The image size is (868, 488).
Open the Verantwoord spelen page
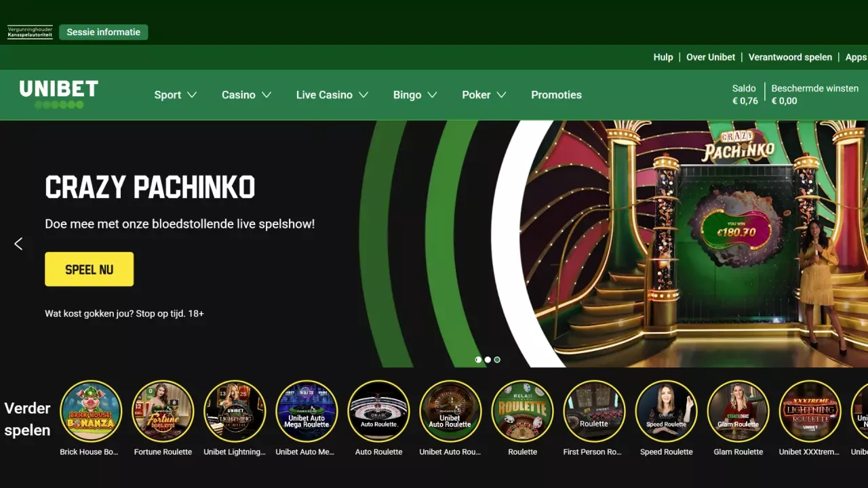[x=790, y=57]
